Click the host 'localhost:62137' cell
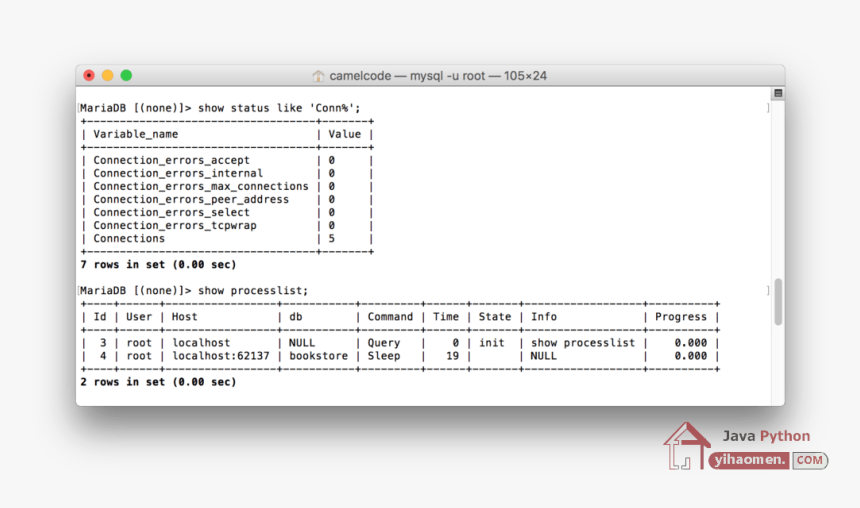Screen dimensions: 860x508 pos(221,356)
